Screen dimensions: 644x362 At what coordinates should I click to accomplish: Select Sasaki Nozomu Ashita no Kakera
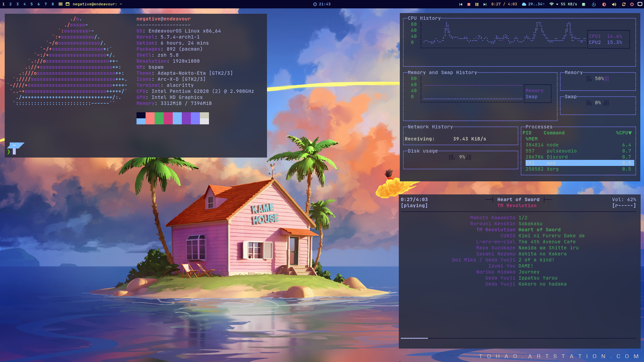pos(521,254)
